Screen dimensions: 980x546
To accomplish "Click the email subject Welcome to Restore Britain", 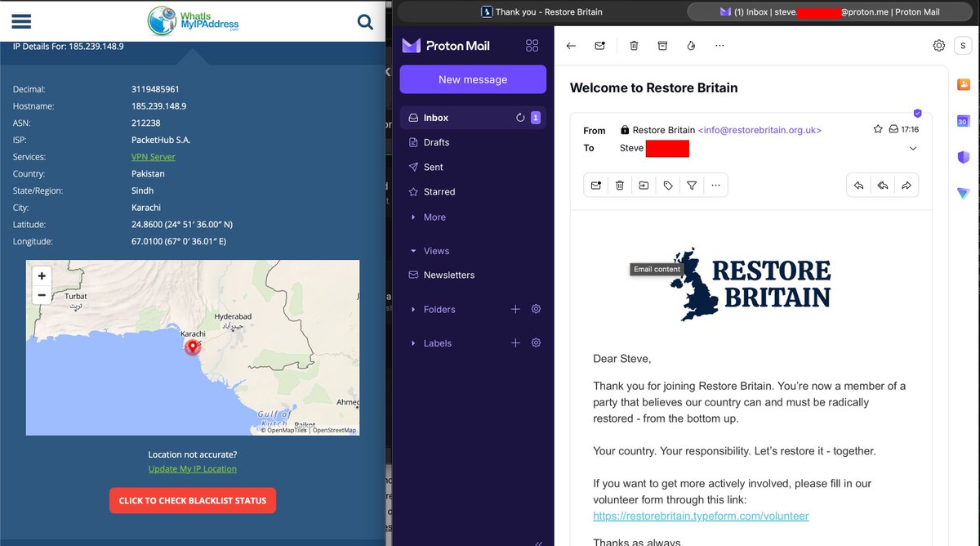I will tap(653, 87).
